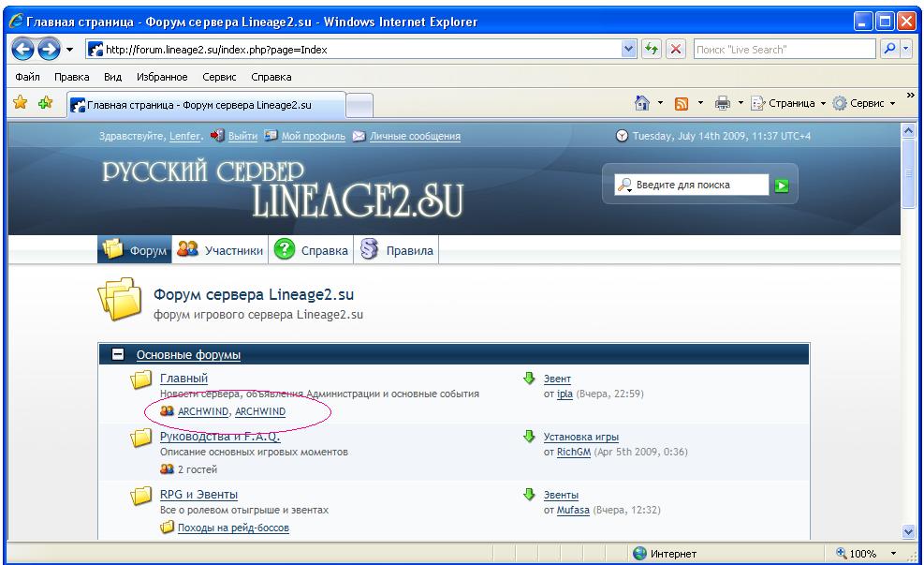Click the green arrow beside Эвент
This screenshot has width=924, height=565.
pos(529,378)
